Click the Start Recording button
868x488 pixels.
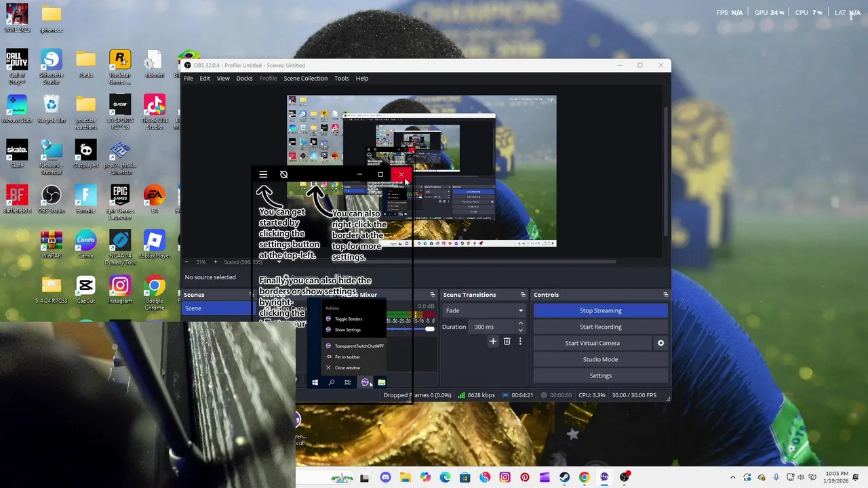(x=600, y=327)
